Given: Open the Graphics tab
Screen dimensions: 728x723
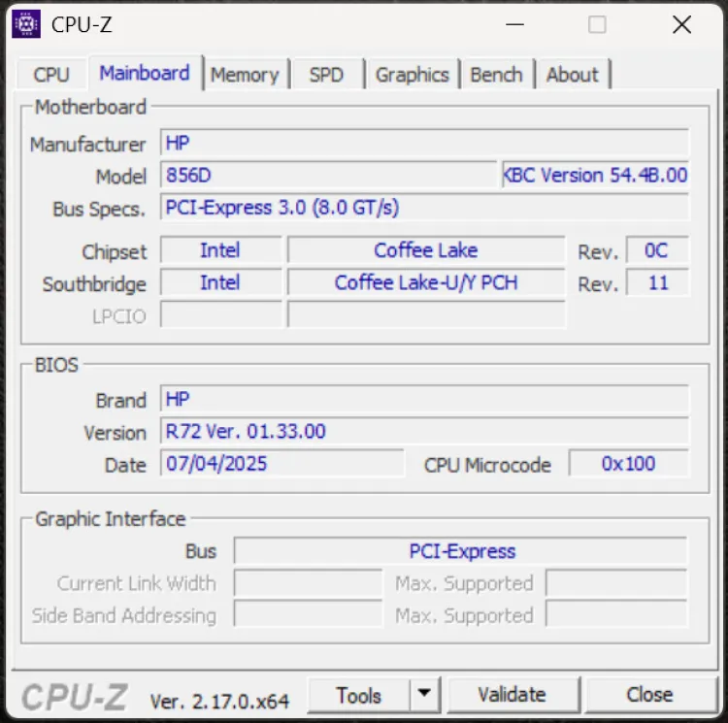Looking at the screenshot, I should 412,75.
